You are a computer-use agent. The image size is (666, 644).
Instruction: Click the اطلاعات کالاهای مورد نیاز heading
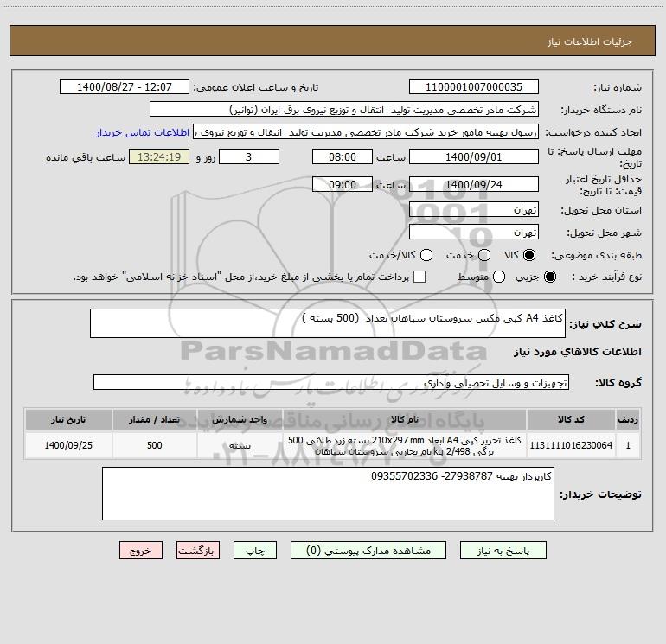tap(578, 352)
